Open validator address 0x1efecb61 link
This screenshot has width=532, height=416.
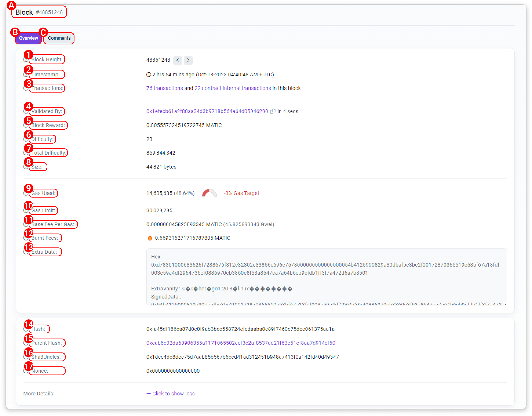207,111
